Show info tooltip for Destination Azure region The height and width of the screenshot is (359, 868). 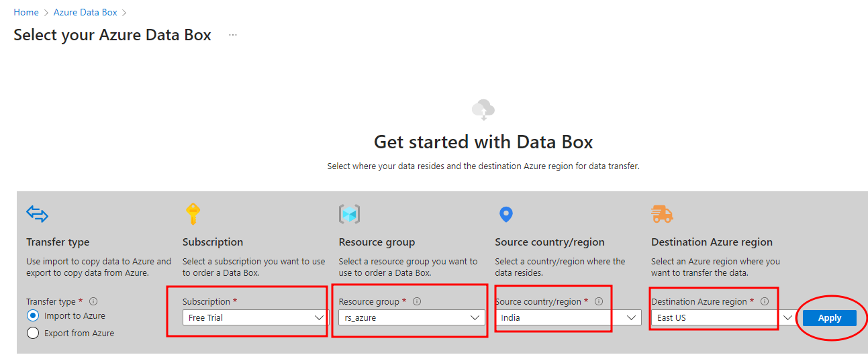pos(765,302)
